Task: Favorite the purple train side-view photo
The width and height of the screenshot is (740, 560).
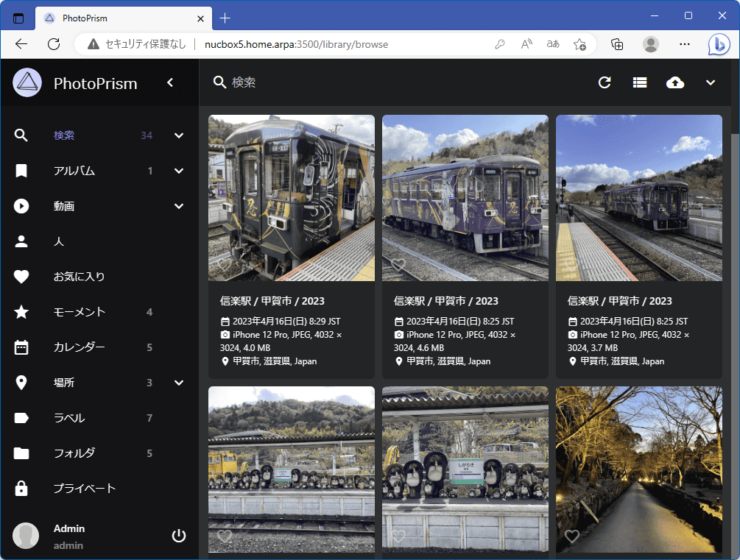Action: tap(398, 265)
